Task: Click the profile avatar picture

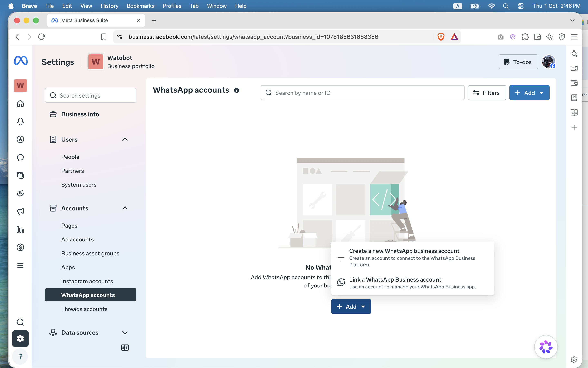Action: 548,62
